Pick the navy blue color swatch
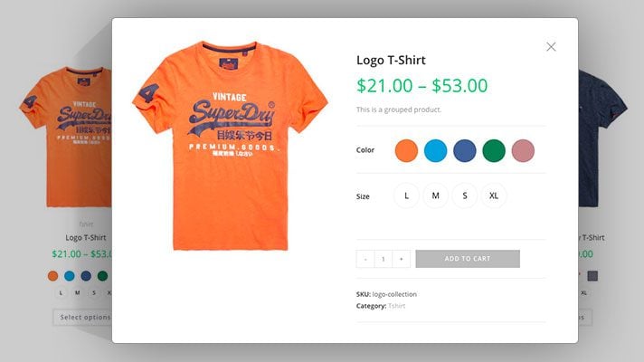This screenshot has width=644, height=362. click(x=465, y=150)
